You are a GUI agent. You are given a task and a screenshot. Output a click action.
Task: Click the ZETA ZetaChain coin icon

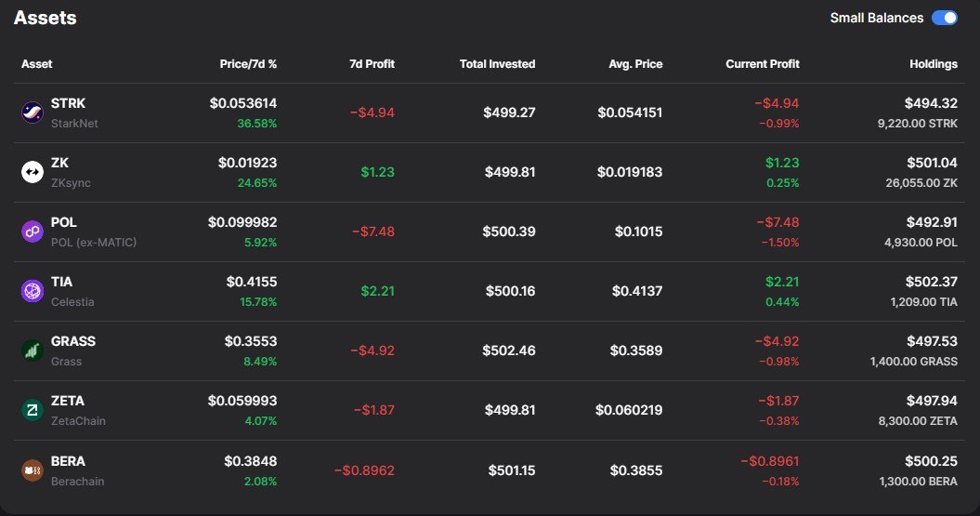click(33, 410)
